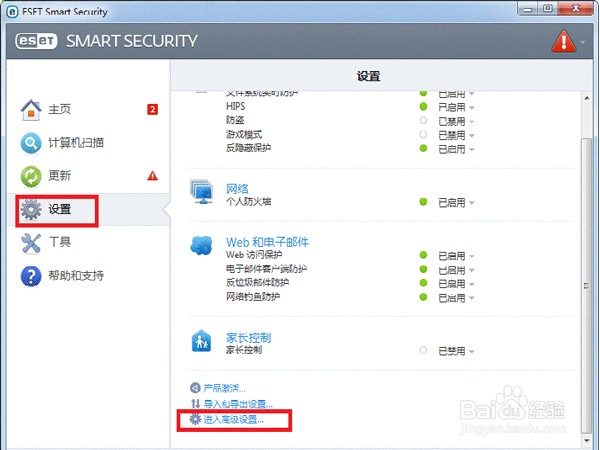Click the Web 和电子邮件 globe icon
Screen dimensions: 600x450
(x=201, y=246)
